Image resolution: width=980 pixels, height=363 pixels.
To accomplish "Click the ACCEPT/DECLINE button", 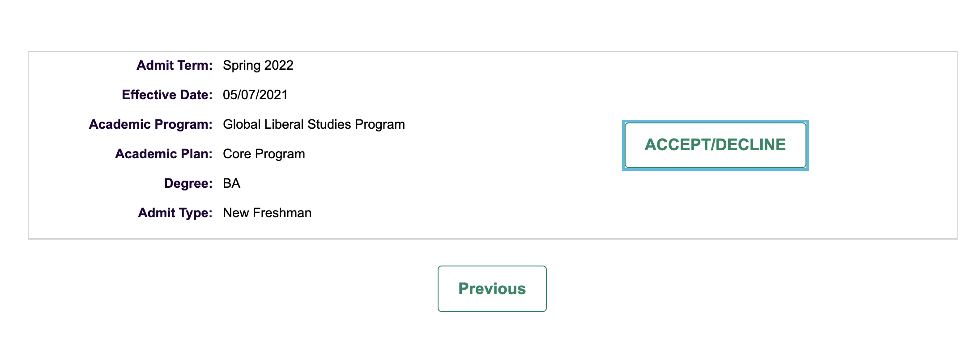I will pos(715,145).
